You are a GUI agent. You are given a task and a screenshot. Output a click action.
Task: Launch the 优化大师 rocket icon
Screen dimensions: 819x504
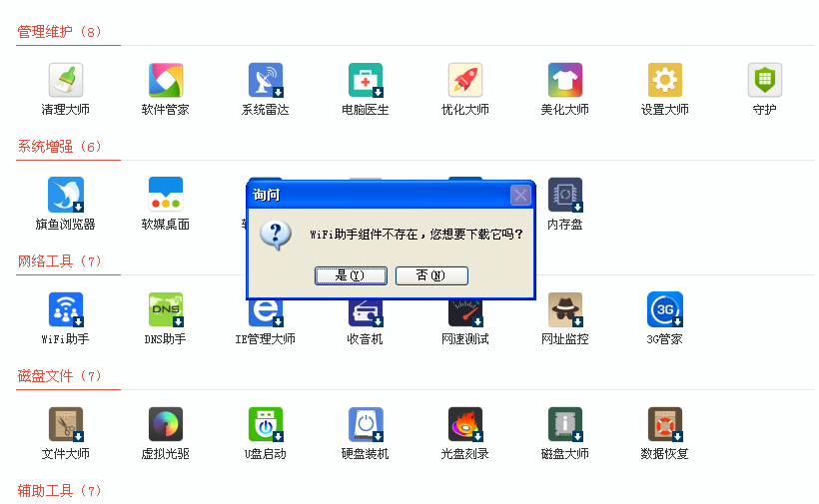(465, 80)
